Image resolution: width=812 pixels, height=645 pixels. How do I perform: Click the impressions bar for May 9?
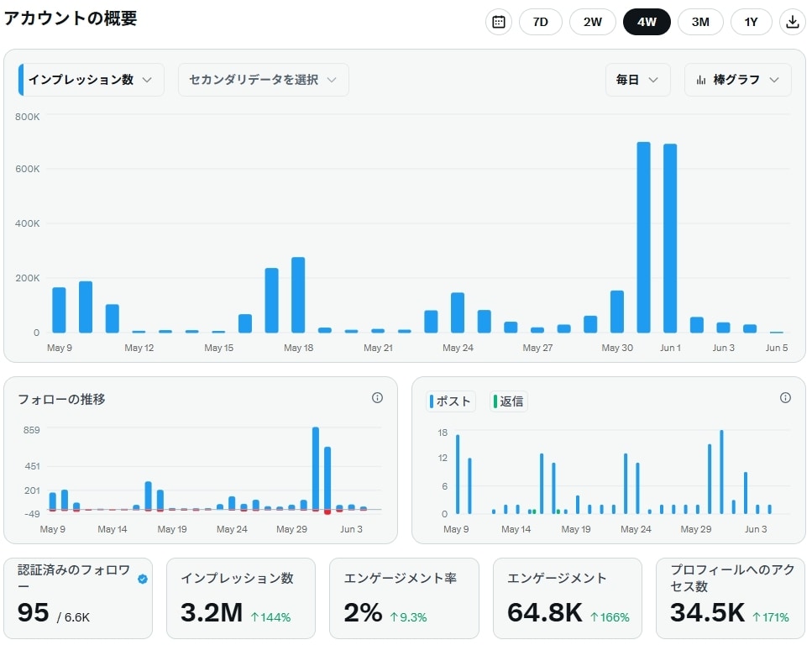(x=59, y=310)
